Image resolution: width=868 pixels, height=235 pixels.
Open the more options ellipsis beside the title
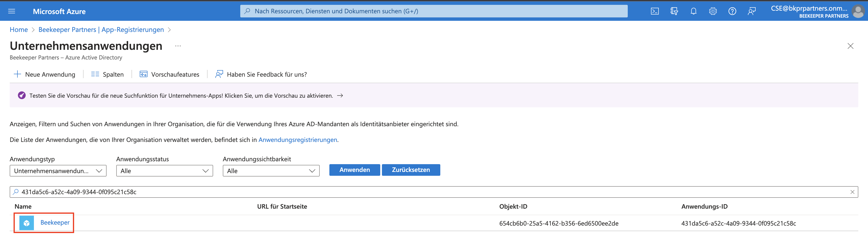point(178,46)
